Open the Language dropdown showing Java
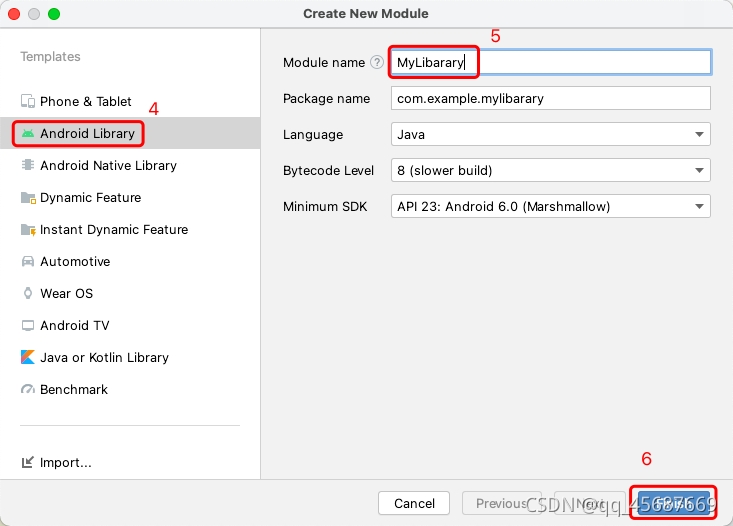The width and height of the screenshot is (733, 526). click(x=551, y=134)
